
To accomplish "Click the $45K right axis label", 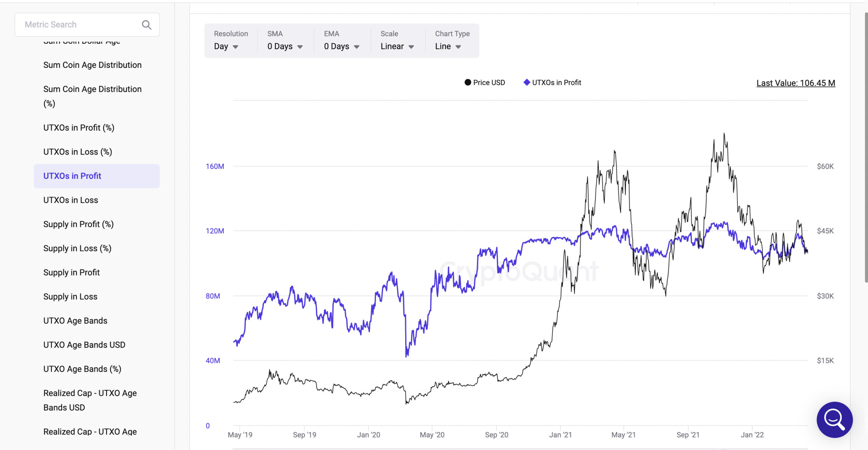I will (x=825, y=231).
